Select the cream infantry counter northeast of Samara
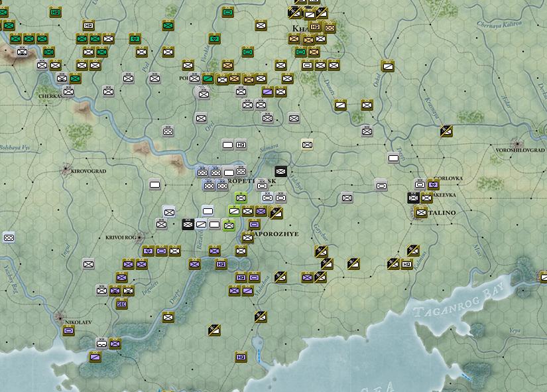Image resolution: width=547 pixels, height=392 pixels. [x=307, y=145]
